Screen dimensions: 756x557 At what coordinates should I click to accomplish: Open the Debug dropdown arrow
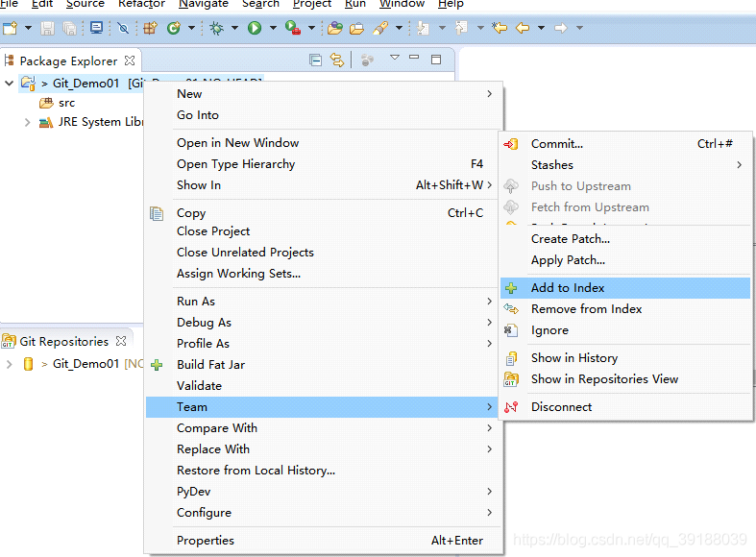234,28
